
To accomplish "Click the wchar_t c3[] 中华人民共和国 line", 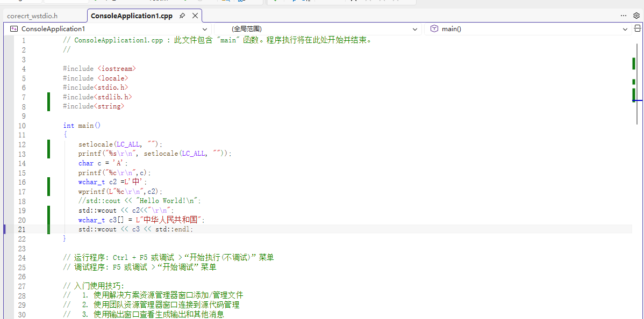I will tap(142, 220).
